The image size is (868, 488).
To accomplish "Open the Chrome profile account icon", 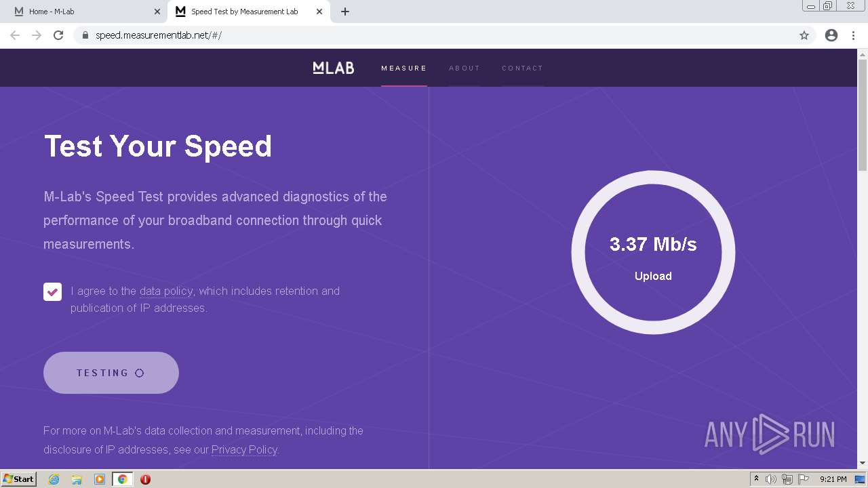I will 831,35.
